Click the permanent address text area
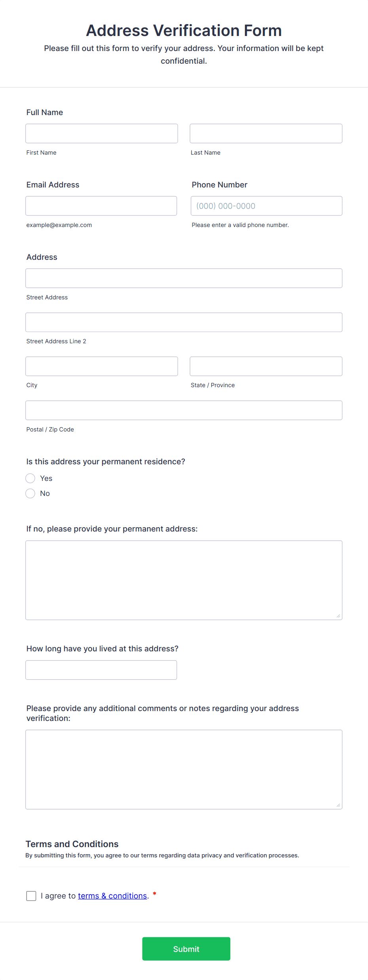Image resolution: width=368 pixels, height=980 pixels. click(x=184, y=579)
